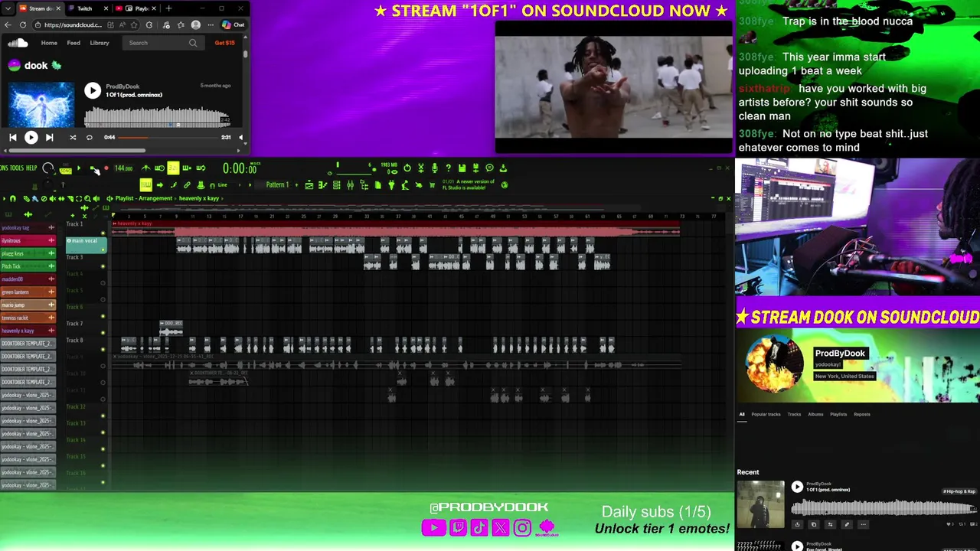This screenshot has width=980, height=551.
Task: Open the project picker file icon
Action: [x=378, y=184]
